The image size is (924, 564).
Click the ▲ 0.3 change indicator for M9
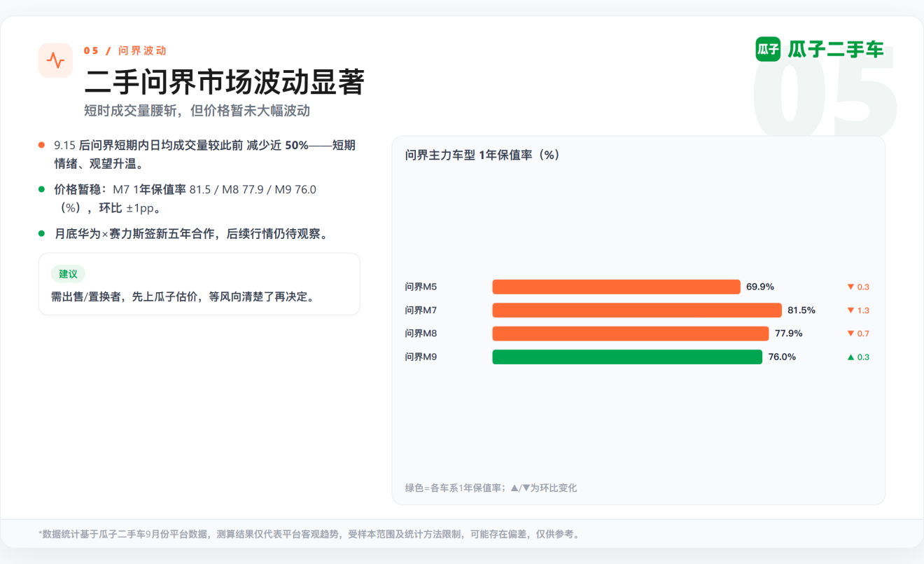(858, 357)
